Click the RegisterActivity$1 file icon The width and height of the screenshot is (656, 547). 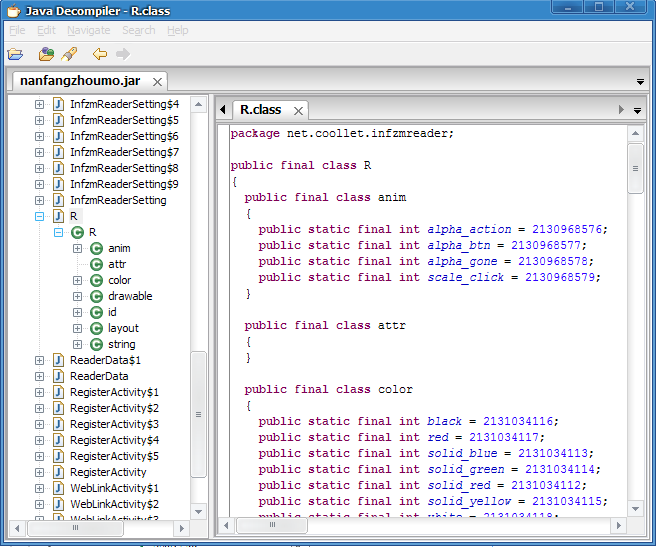[59, 393]
